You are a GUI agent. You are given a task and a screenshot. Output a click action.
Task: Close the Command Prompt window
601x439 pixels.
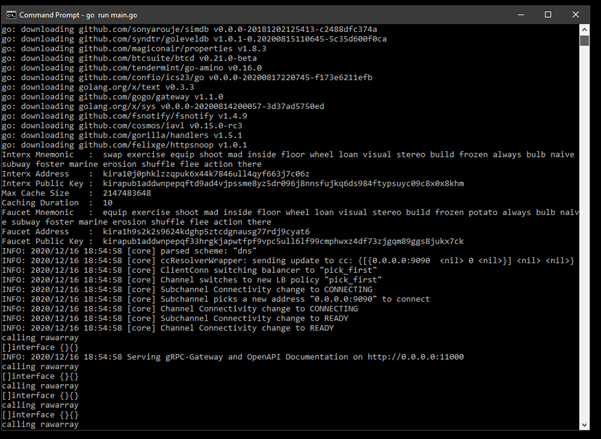click(575, 15)
